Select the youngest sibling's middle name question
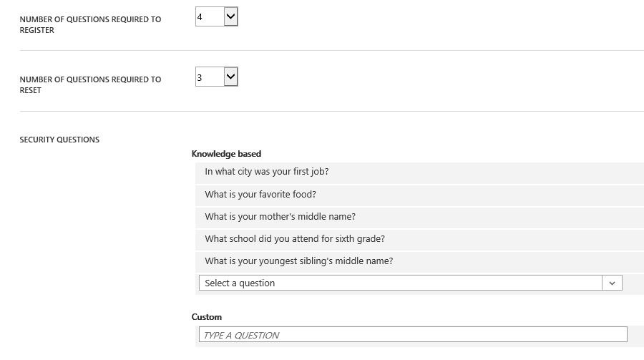This screenshot has height=360, width=644. [298, 261]
